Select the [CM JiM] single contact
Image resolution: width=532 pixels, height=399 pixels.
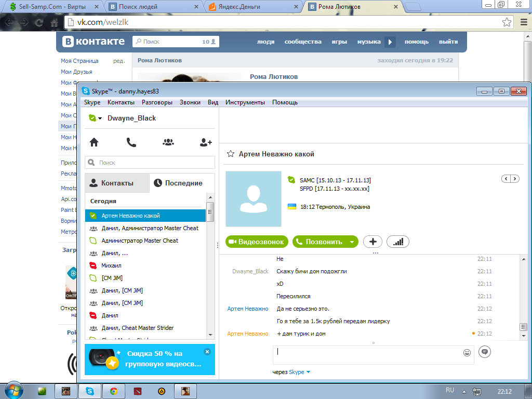click(145, 278)
